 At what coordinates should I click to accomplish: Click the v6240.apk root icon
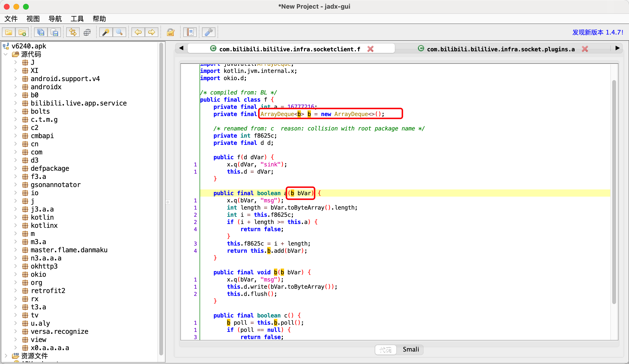point(6,46)
